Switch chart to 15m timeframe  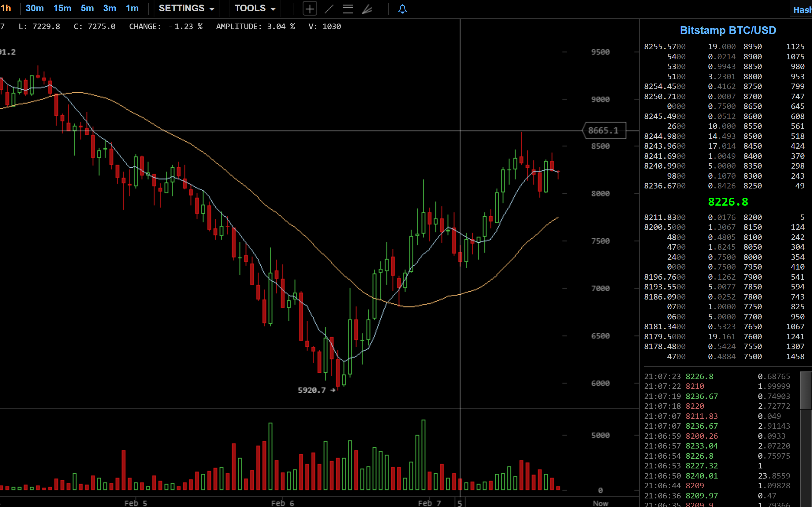[x=62, y=8]
